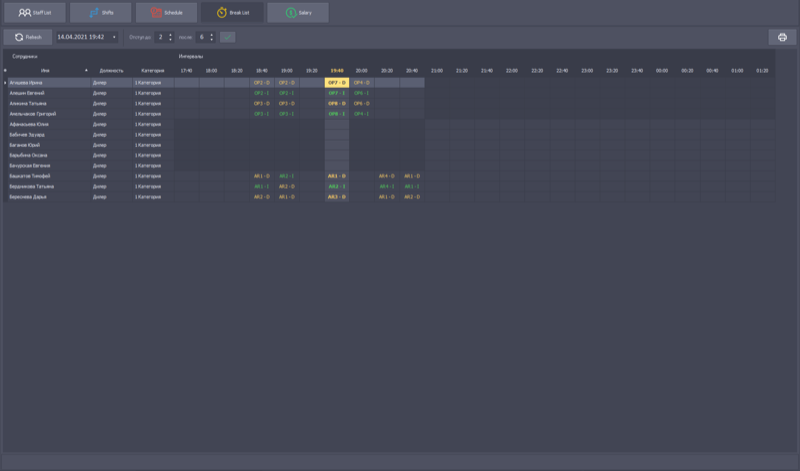Click the printer icon
This screenshot has width=800, height=471.
coord(782,37)
